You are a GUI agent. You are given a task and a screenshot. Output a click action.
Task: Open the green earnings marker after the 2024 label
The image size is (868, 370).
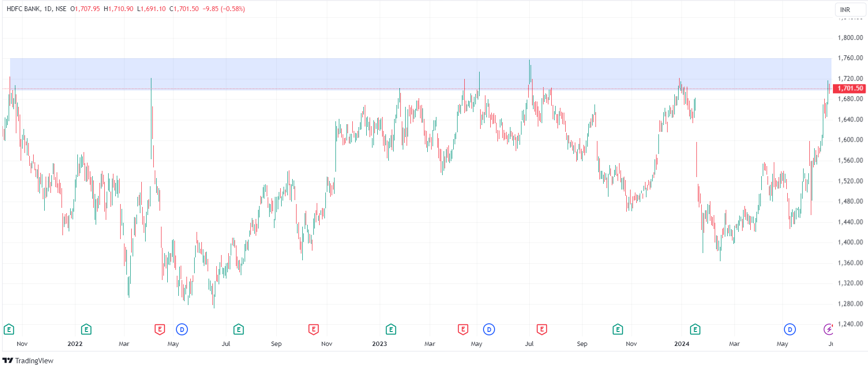click(695, 330)
